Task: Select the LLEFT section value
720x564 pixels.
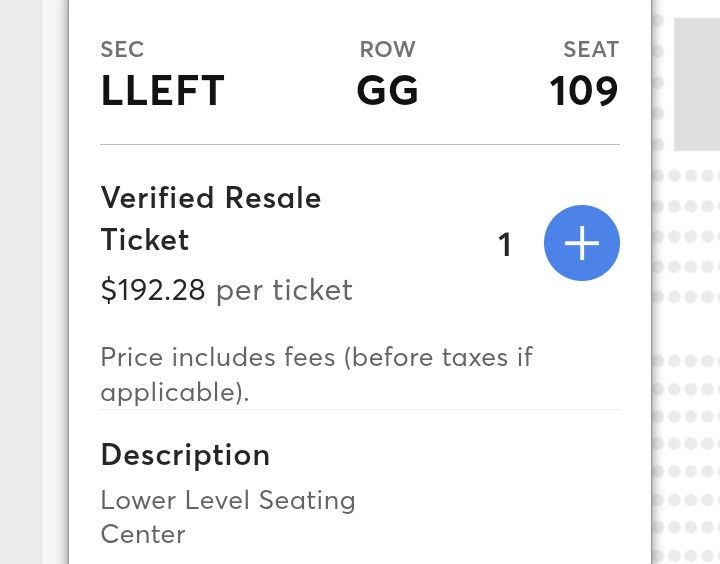Action: point(162,92)
